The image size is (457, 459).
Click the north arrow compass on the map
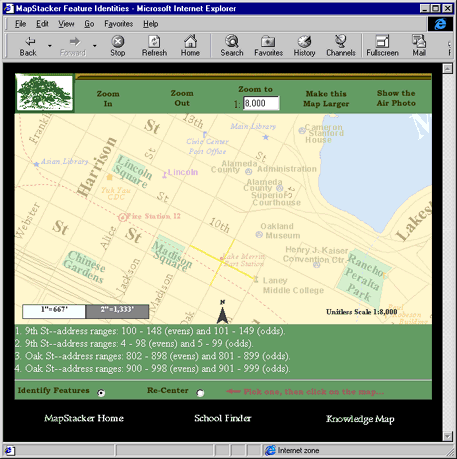222,312
